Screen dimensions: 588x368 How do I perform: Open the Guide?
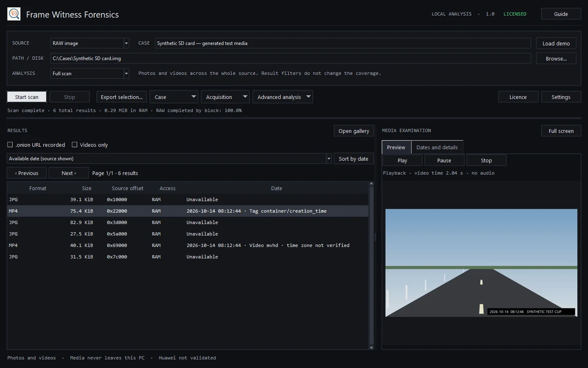point(561,14)
